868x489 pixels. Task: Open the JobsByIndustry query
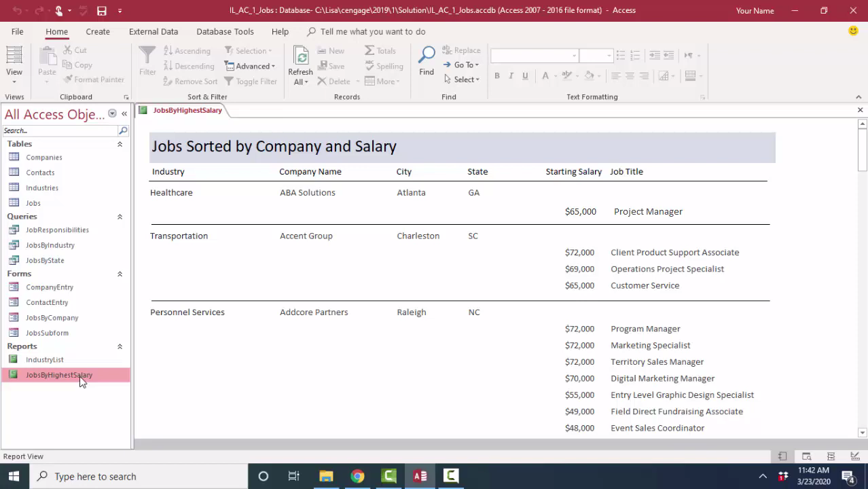50,245
